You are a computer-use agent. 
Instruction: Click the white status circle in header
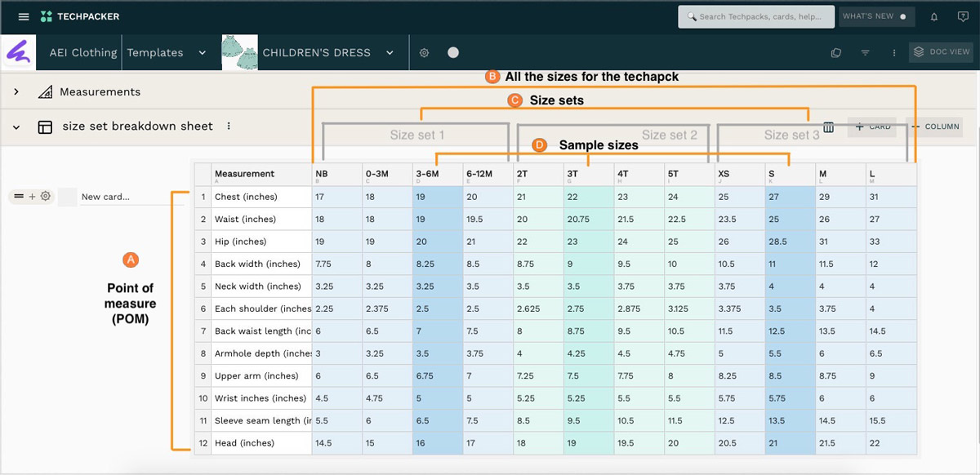(x=453, y=52)
